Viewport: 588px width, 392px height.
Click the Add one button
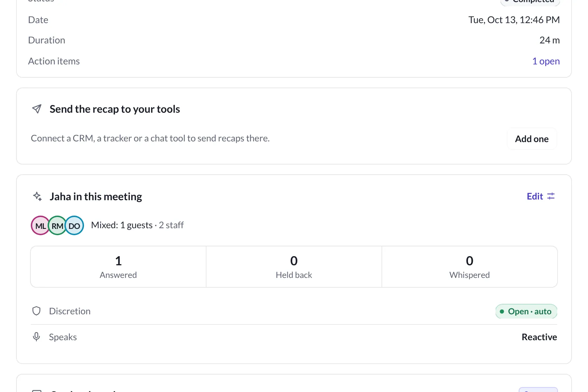point(532,139)
